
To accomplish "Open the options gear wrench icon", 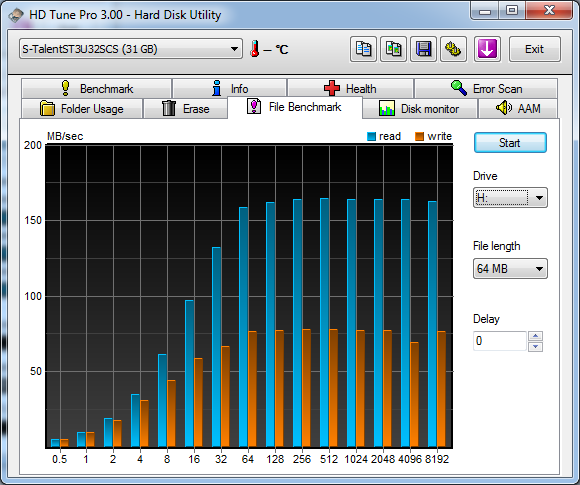I will pos(453,49).
